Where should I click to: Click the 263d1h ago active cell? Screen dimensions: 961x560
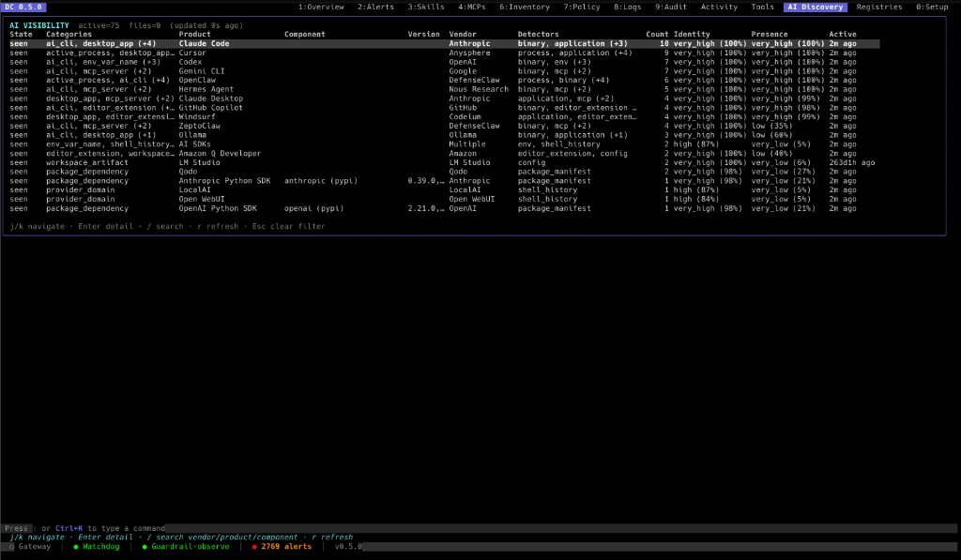(852, 163)
